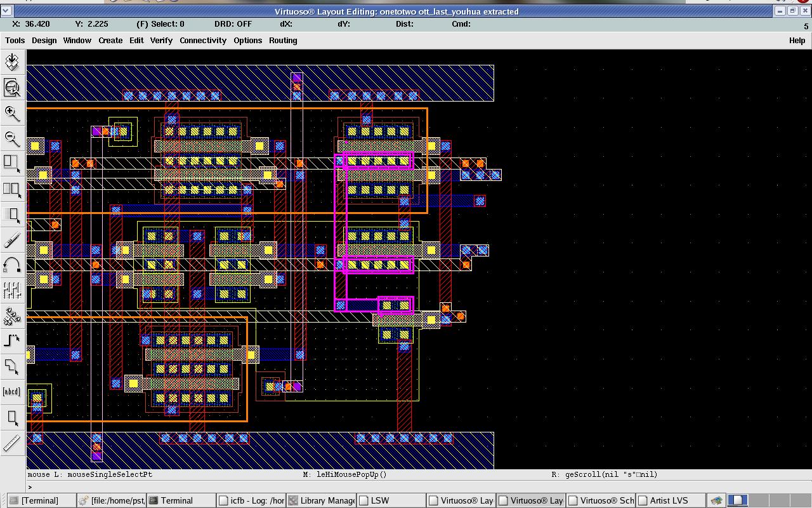
Task: Click the Label [abcd] text tool
Action: click(12, 392)
